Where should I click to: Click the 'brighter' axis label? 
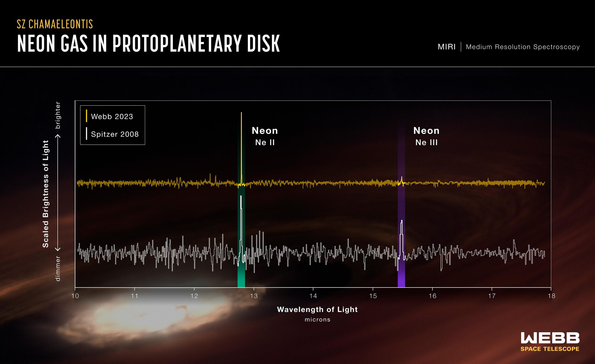coord(57,115)
